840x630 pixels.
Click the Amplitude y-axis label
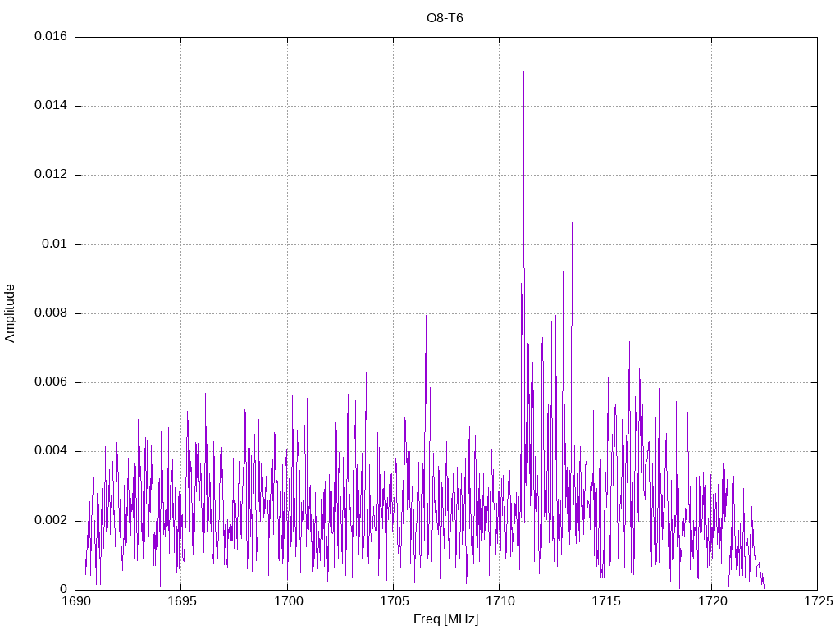tap(10, 313)
